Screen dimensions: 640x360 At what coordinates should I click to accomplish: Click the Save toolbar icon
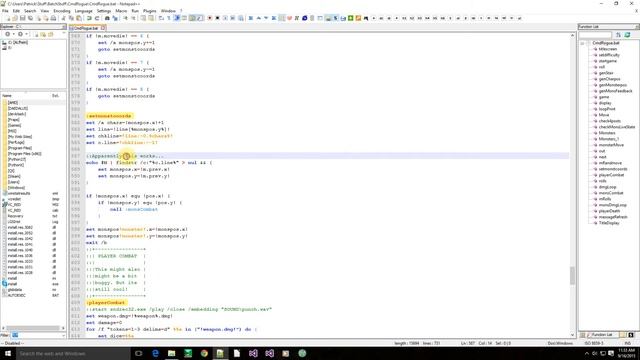pos(23,18)
